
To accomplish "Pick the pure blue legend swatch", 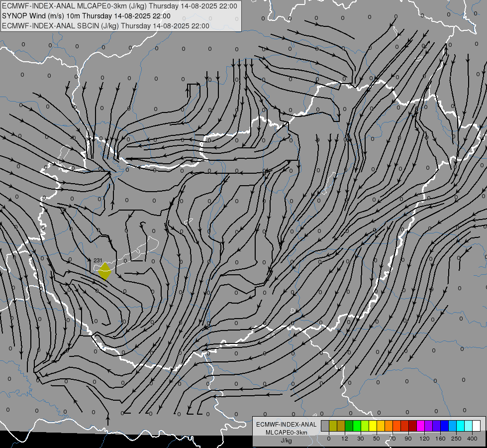I will [445, 426].
